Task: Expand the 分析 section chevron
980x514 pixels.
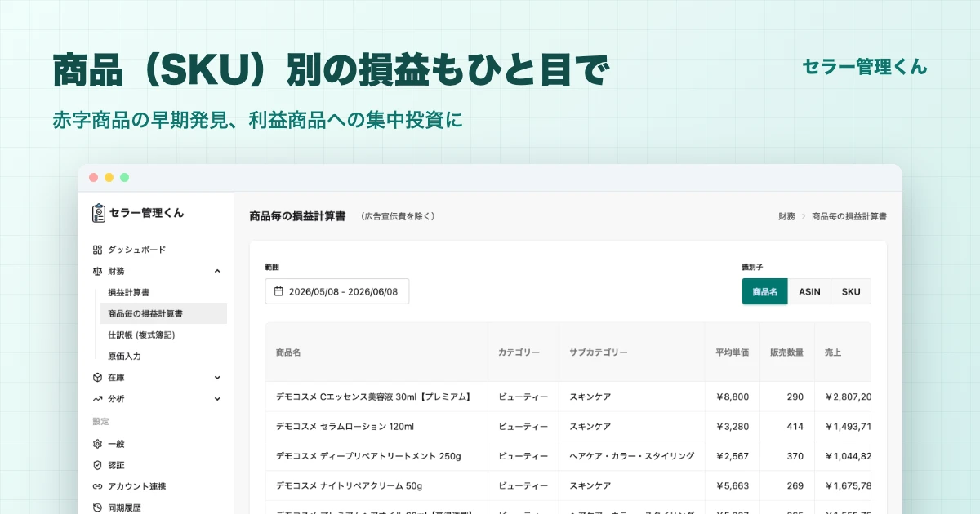Action: 217,399
